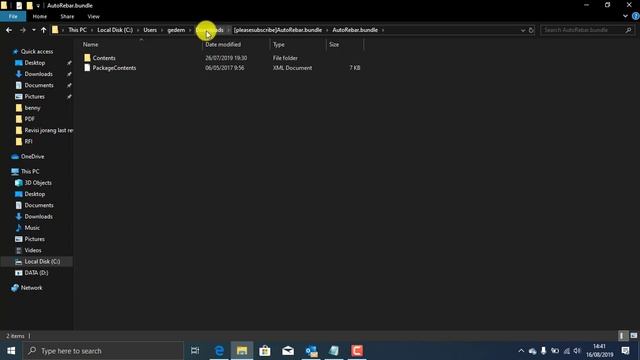
Task: Open OneDrive in navigation pane
Action: pyautogui.click(x=32, y=156)
